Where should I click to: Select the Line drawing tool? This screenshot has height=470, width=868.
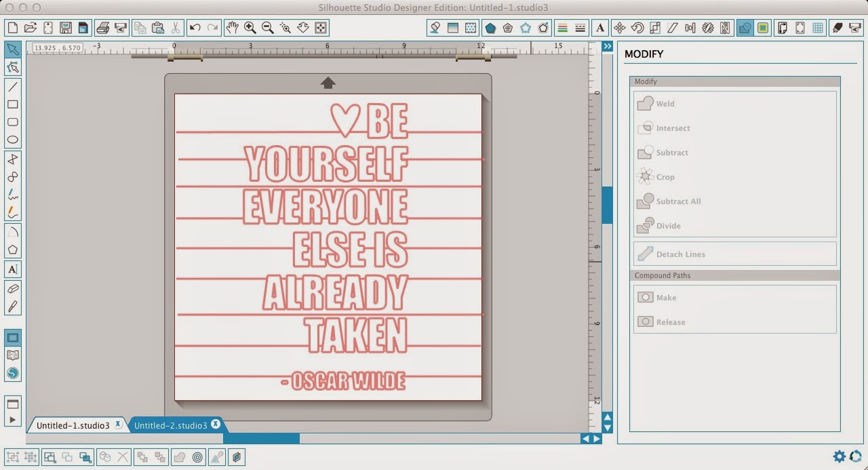pos(13,87)
